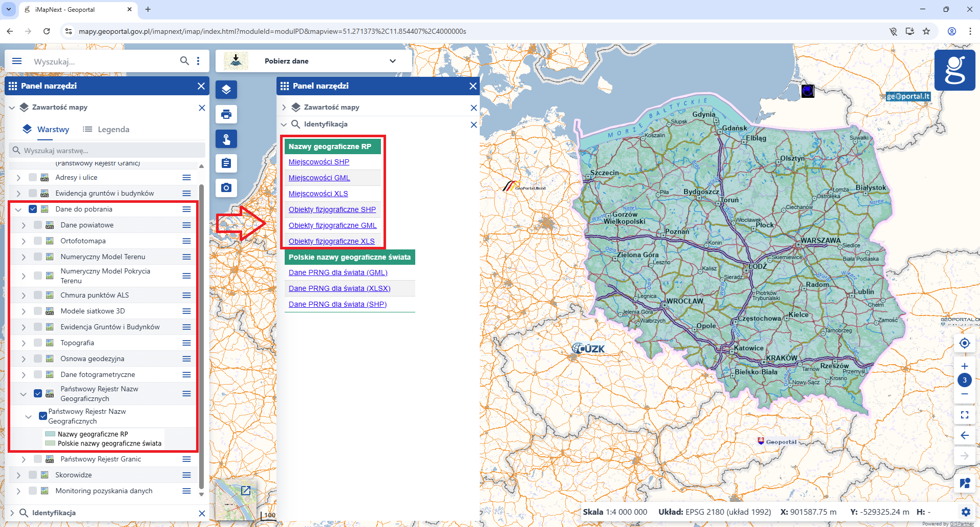Toggle fullscreen map view icon
The height and width of the screenshot is (527, 980).
point(965,415)
